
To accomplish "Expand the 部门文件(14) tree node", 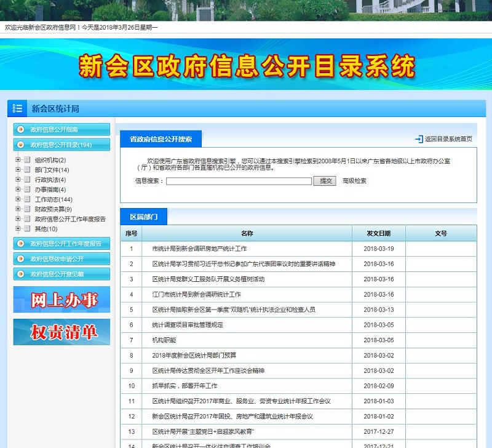I will [18, 170].
